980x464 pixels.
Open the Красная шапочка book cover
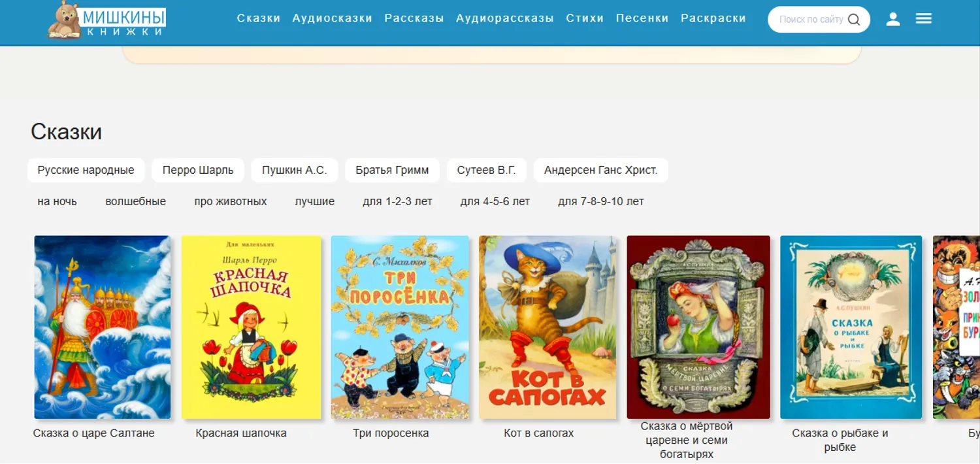point(252,327)
